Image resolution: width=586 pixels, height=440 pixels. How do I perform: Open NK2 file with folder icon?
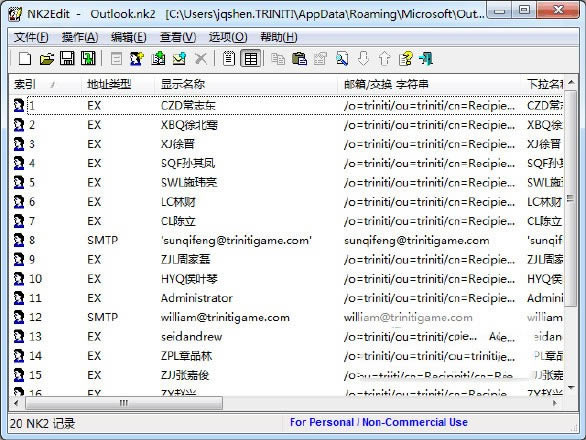47,59
